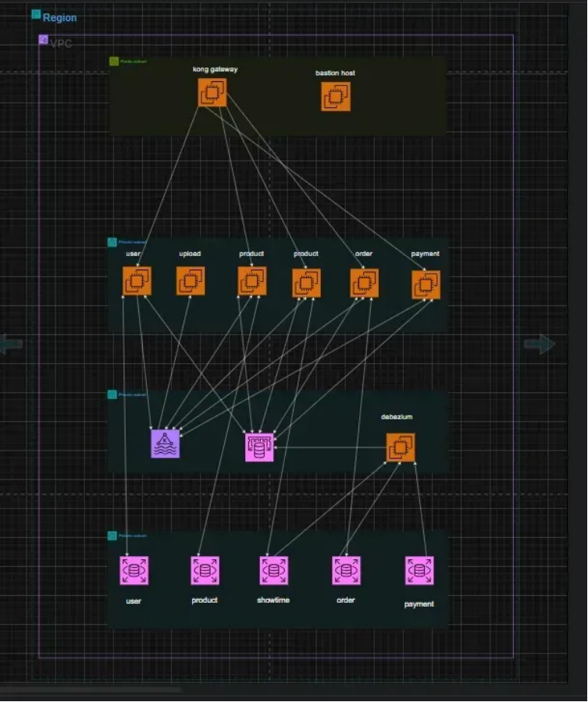The width and height of the screenshot is (588, 702).
Task: Go to next image with right arrow
Action: tap(540, 344)
